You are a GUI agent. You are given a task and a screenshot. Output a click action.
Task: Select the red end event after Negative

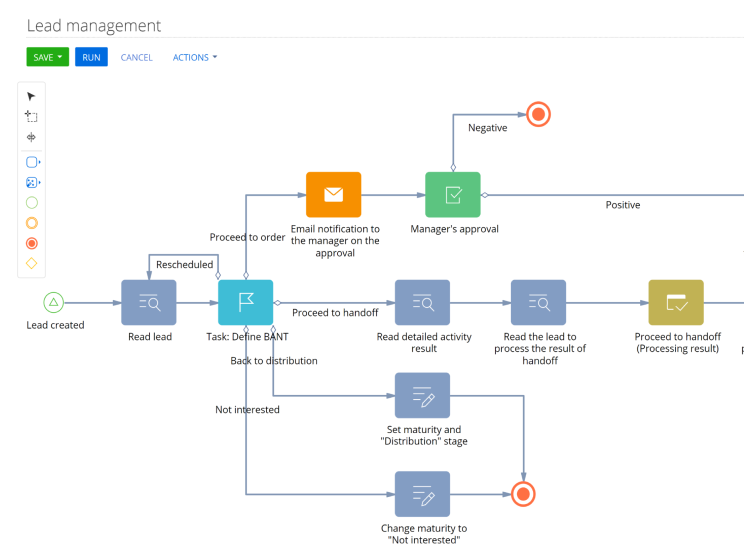(538, 115)
